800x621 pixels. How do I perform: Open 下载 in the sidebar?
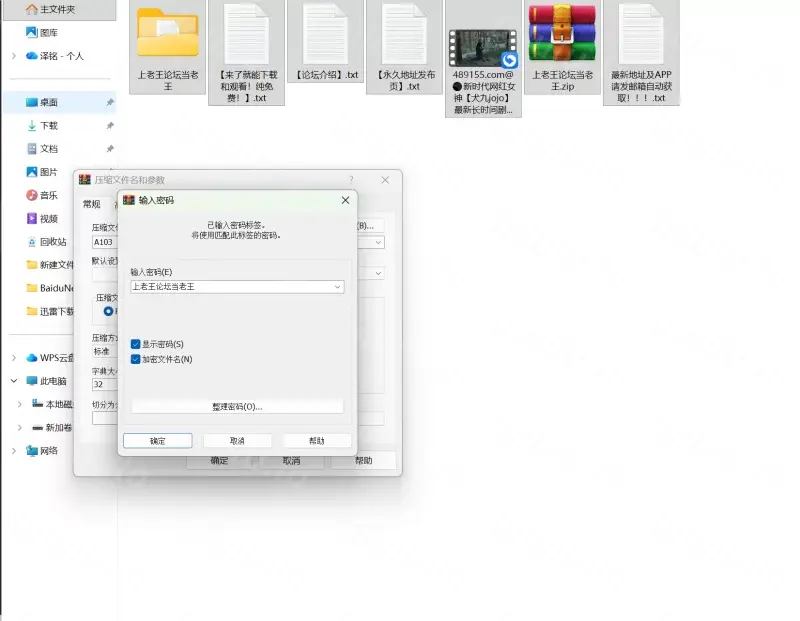pos(48,126)
